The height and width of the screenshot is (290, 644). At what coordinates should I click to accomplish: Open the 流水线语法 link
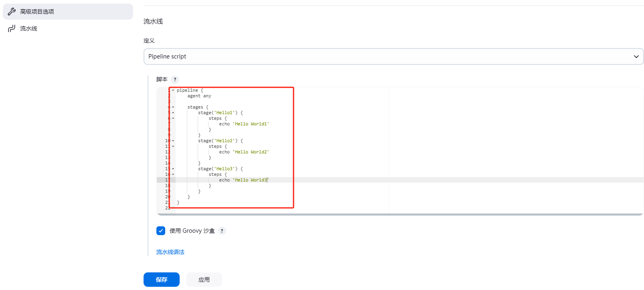170,252
